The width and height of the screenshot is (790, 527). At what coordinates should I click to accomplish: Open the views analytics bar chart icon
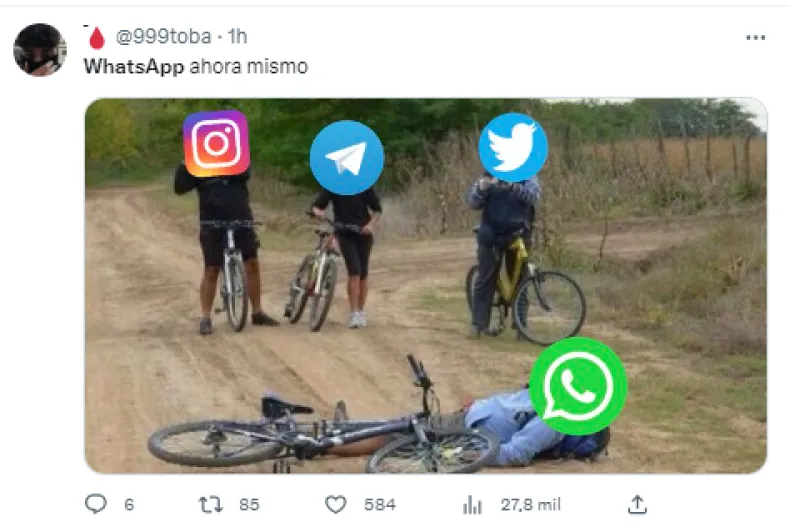click(x=473, y=504)
